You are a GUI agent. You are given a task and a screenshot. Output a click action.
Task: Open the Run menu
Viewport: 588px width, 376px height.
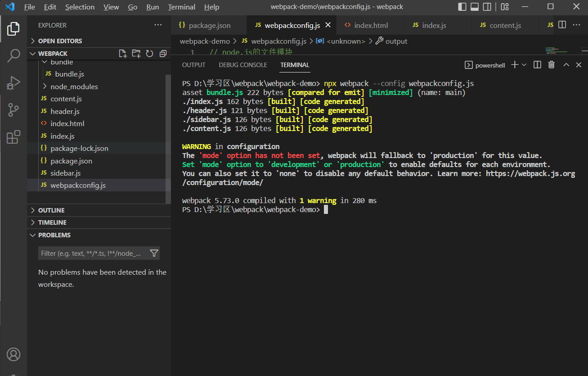(x=153, y=7)
